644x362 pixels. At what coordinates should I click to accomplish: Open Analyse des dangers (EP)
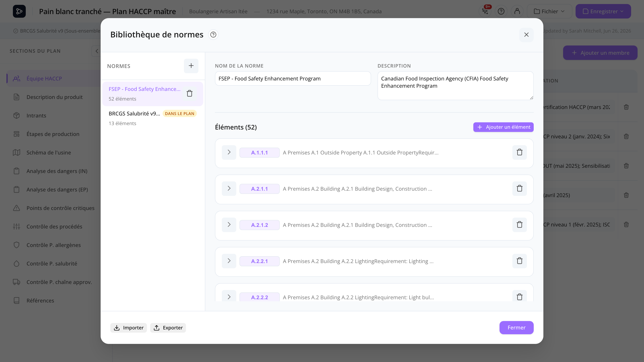(54, 189)
